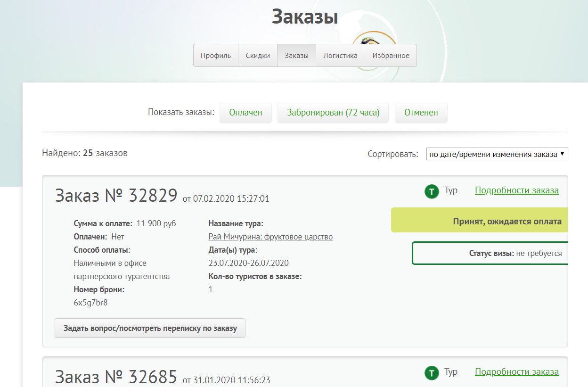Switch to the Скидки tab
The image size is (588, 387).
[x=258, y=56]
